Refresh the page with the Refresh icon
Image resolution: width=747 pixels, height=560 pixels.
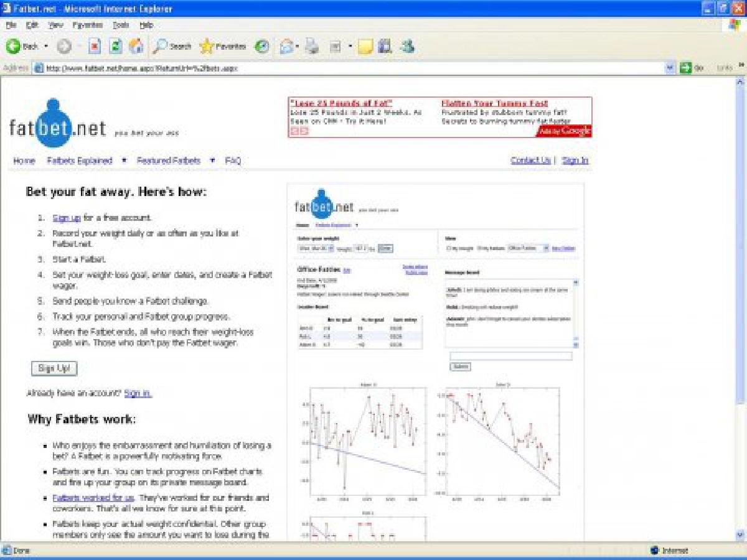pos(115,46)
